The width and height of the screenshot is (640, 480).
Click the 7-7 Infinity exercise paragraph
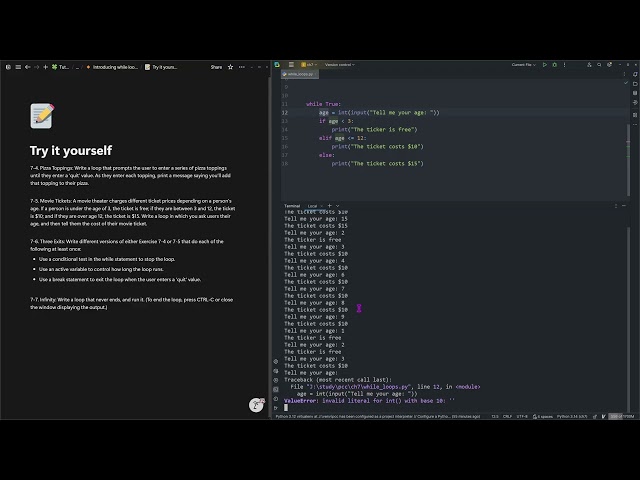click(131, 303)
